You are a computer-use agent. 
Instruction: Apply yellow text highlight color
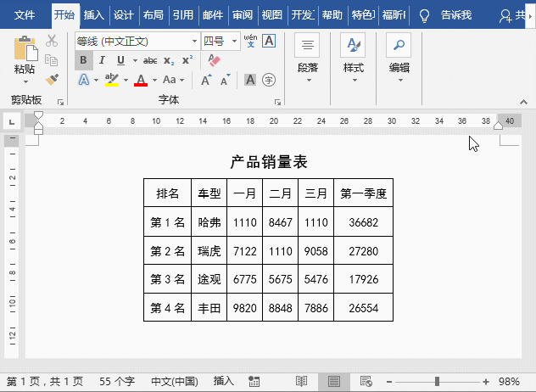pos(112,80)
